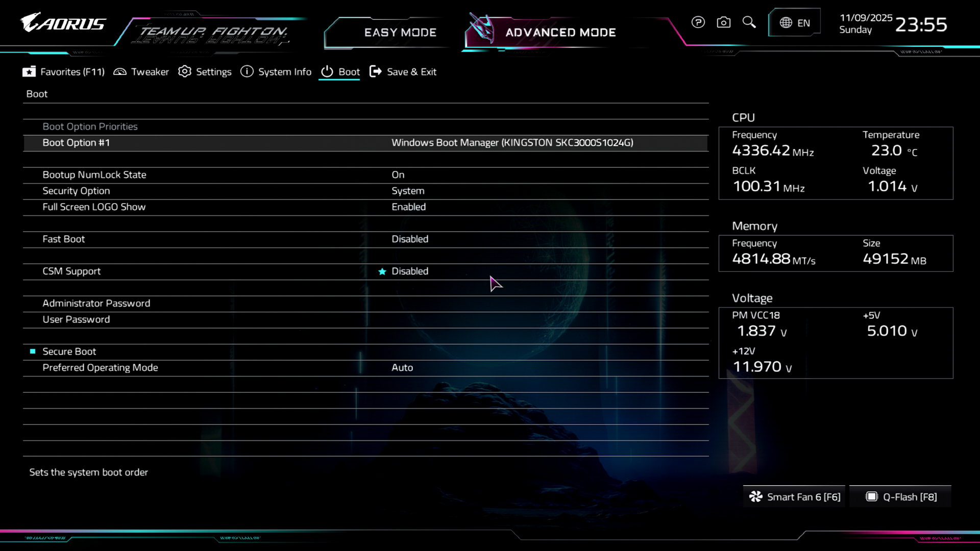This screenshot has height=551, width=980.
Task: Click the help question mark icon
Action: pos(698,22)
